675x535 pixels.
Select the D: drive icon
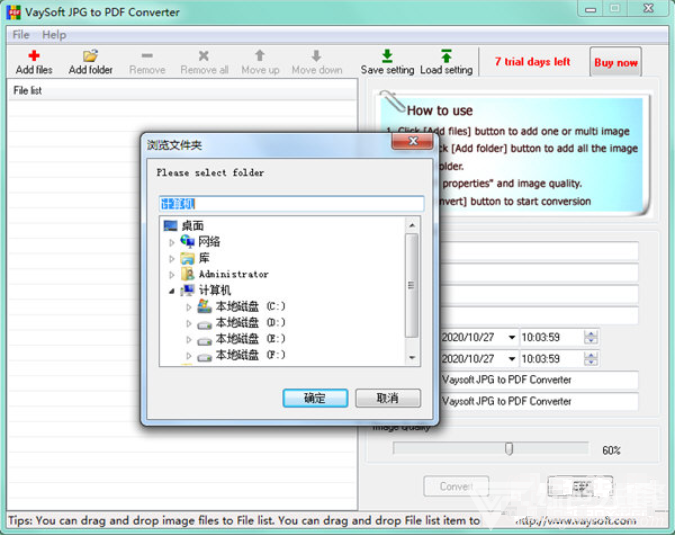pos(204,324)
